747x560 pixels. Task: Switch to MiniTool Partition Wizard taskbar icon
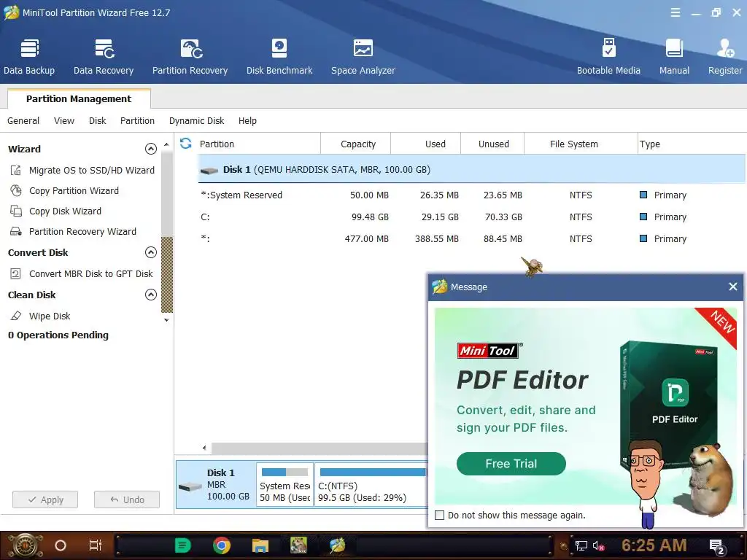click(337, 545)
